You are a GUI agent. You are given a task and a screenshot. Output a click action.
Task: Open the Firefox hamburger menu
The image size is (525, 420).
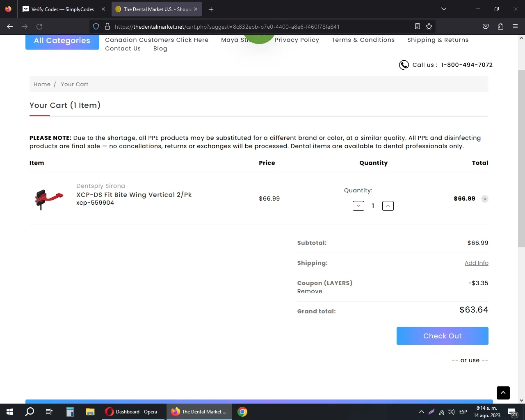point(515,27)
